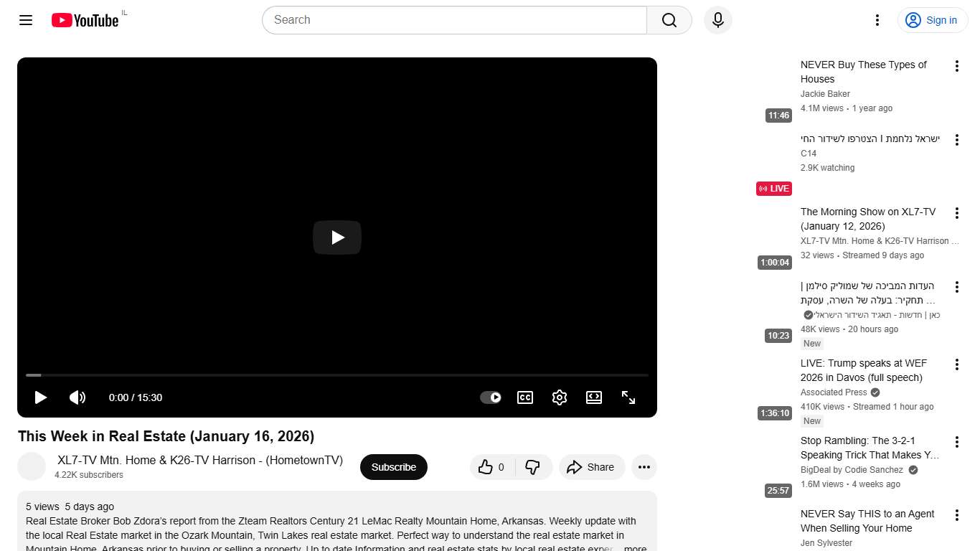Enter full screen mode

click(628, 397)
